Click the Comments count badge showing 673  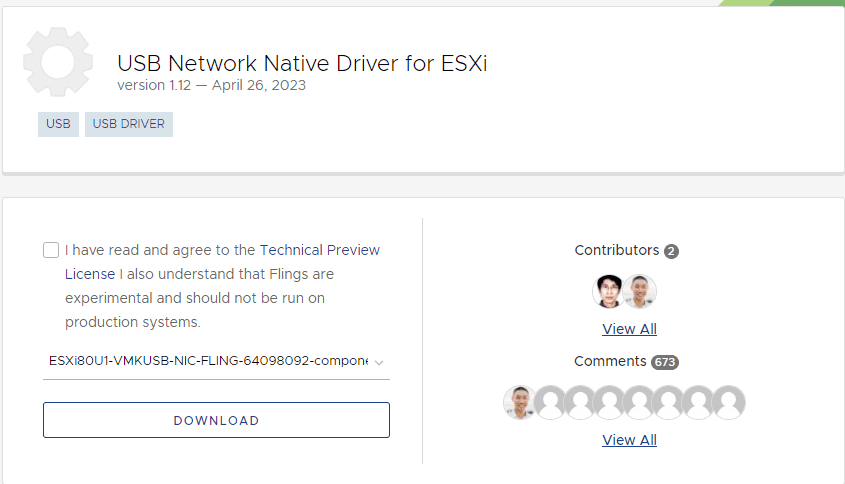point(666,362)
